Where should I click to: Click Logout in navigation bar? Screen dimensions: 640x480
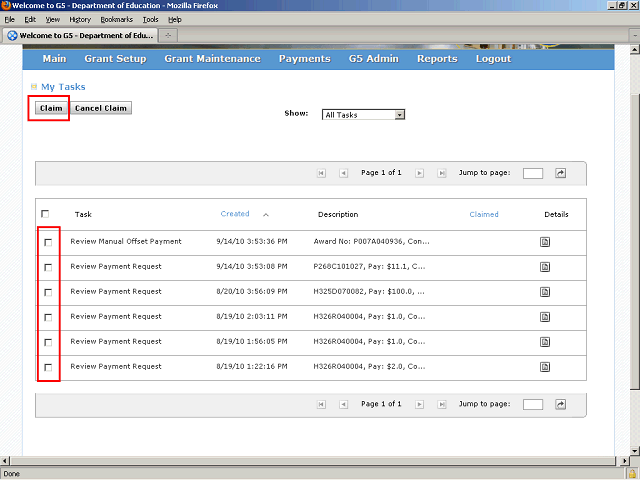(493, 59)
